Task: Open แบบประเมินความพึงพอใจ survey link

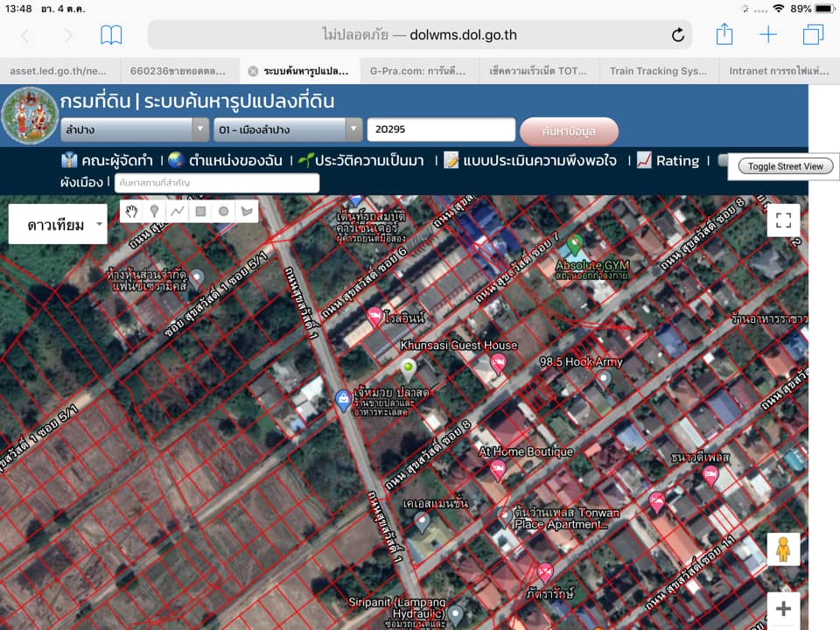Action: tap(530, 161)
